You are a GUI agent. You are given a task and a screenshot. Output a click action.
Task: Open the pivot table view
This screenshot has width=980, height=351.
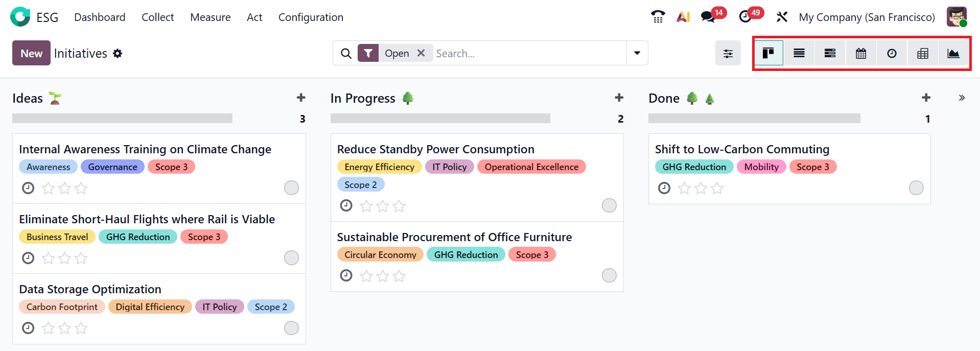[923, 53]
